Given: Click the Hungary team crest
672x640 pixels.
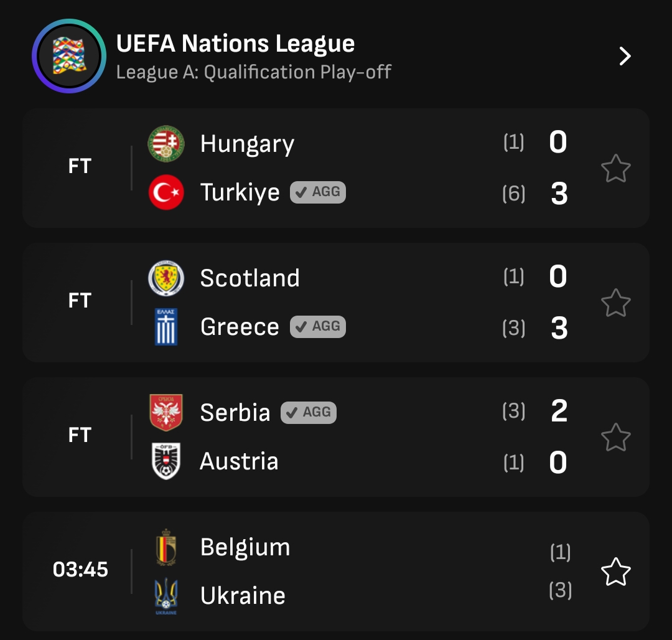Looking at the screenshot, I should [166, 144].
